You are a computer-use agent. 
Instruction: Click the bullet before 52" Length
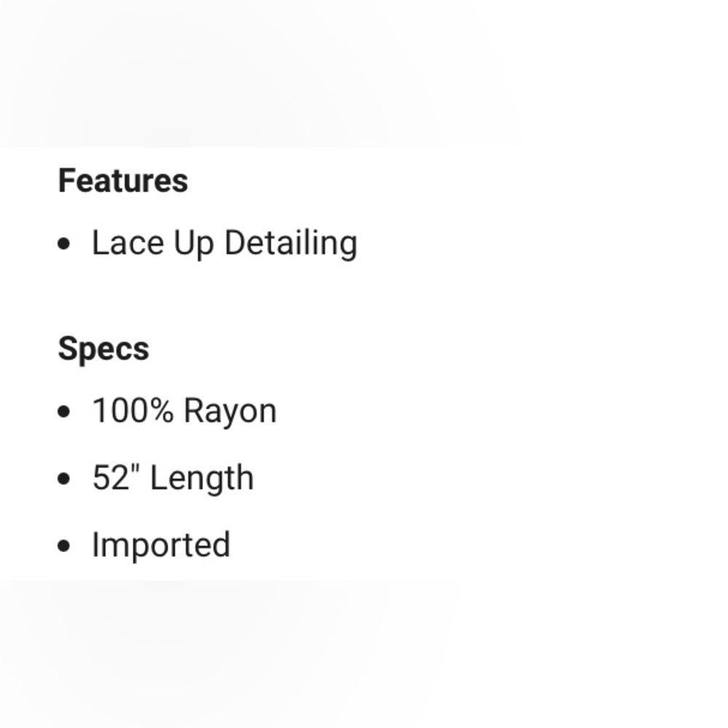click(x=65, y=479)
